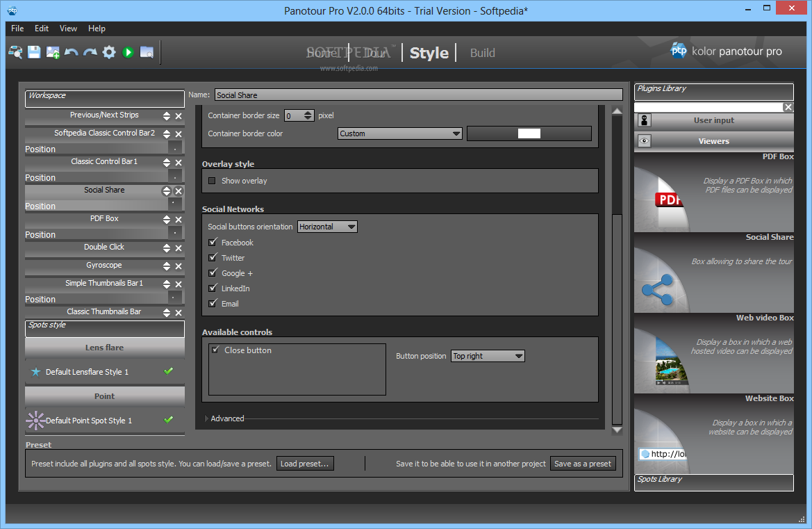Screen dimensions: 812x529
Task: Increase the Container border size stepper
Action: (x=308, y=113)
